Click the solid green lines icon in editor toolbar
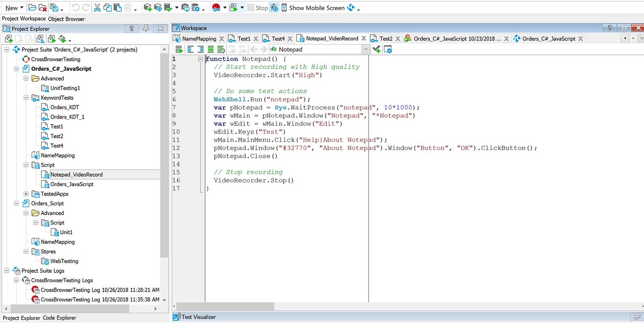Image resolution: width=644 pixels, height=323 pixels. pyautogui.click(x=211, y=49)
